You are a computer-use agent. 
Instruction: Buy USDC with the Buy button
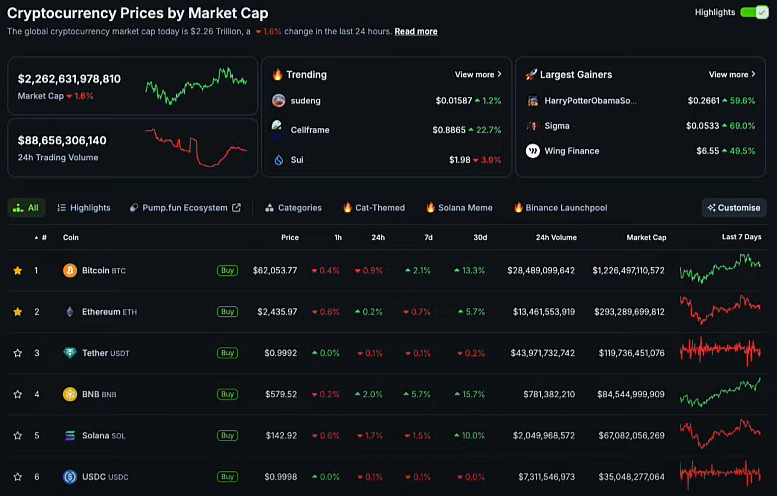(227, 477)
